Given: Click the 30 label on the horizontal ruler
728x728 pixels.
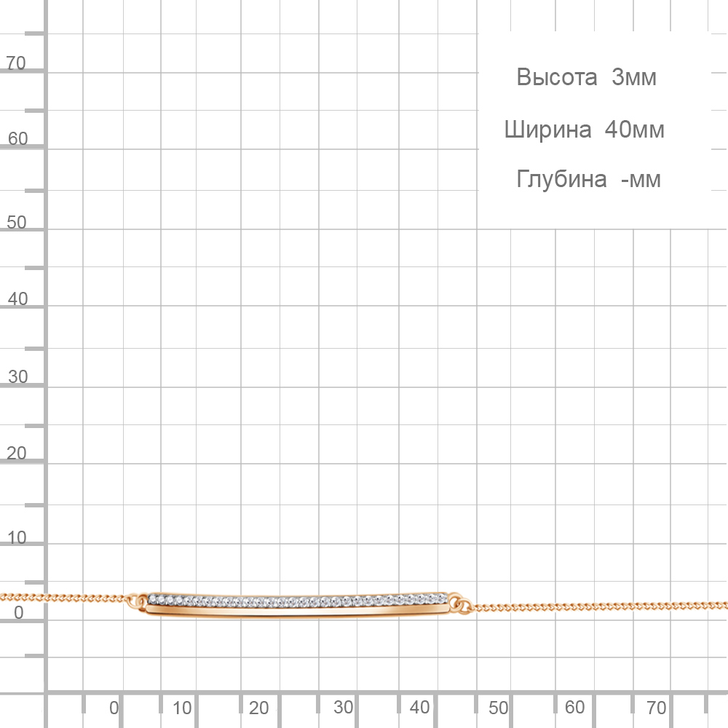Looking at the screenshot, I should click(343, 708).
